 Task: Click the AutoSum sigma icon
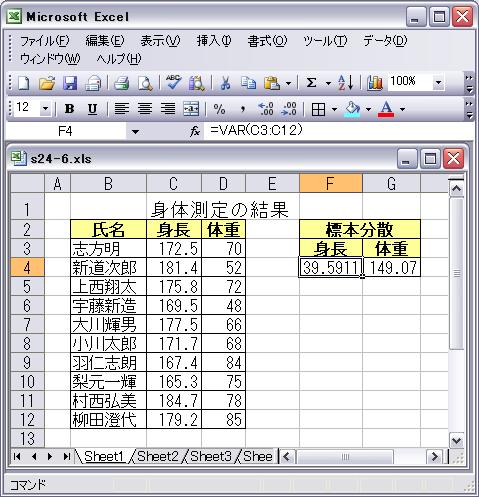[x=311, y=83]
